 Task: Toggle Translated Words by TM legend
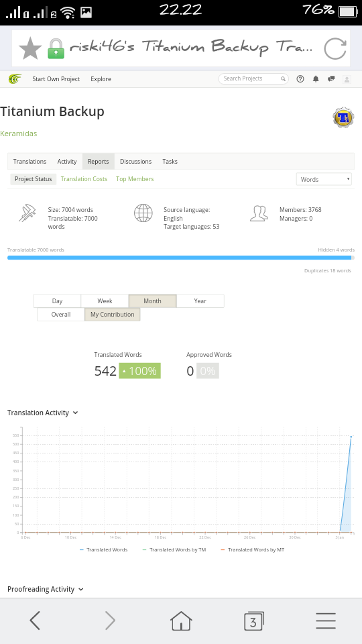174,549
